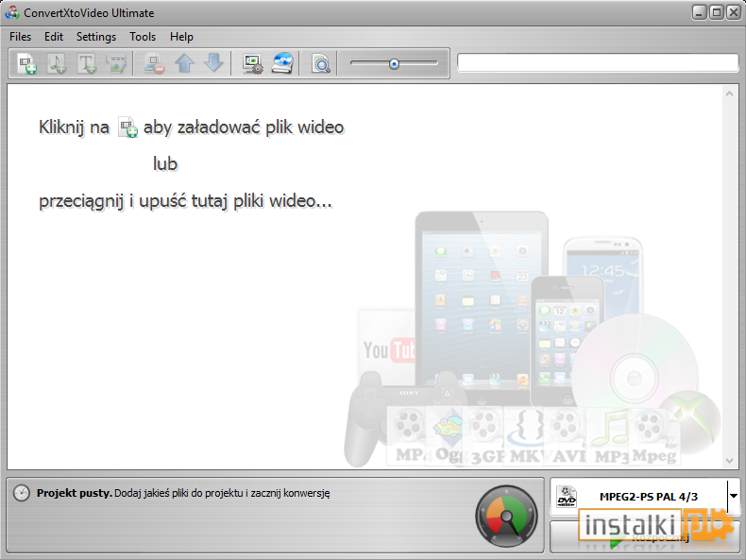Screen dimensions: 746x560
Task: Close the ConvertXtoVideo Ultimate window
Action: [x=733, y=12]
